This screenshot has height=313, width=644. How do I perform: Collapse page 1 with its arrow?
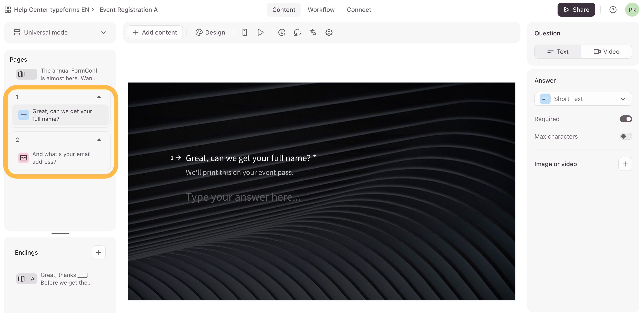(99, 97)
